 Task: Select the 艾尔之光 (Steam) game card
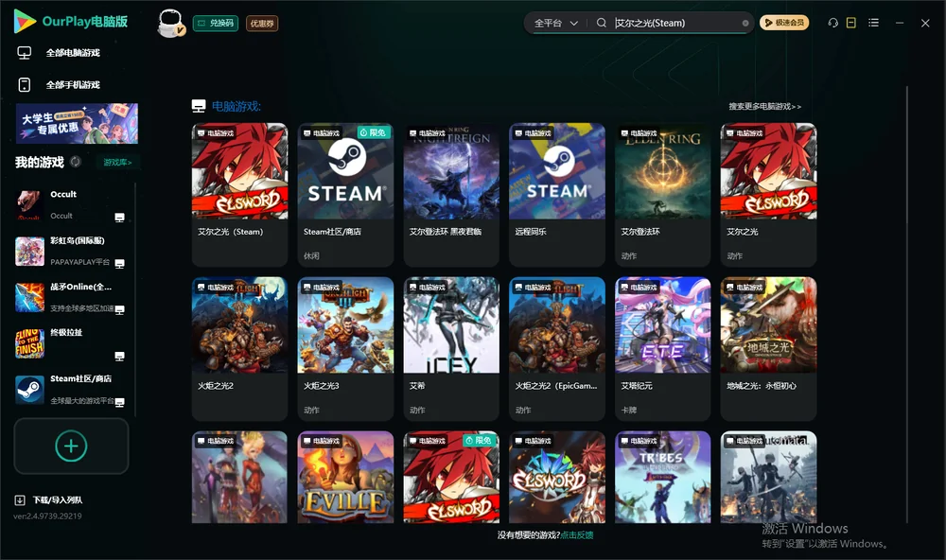(x=239, y=194)
